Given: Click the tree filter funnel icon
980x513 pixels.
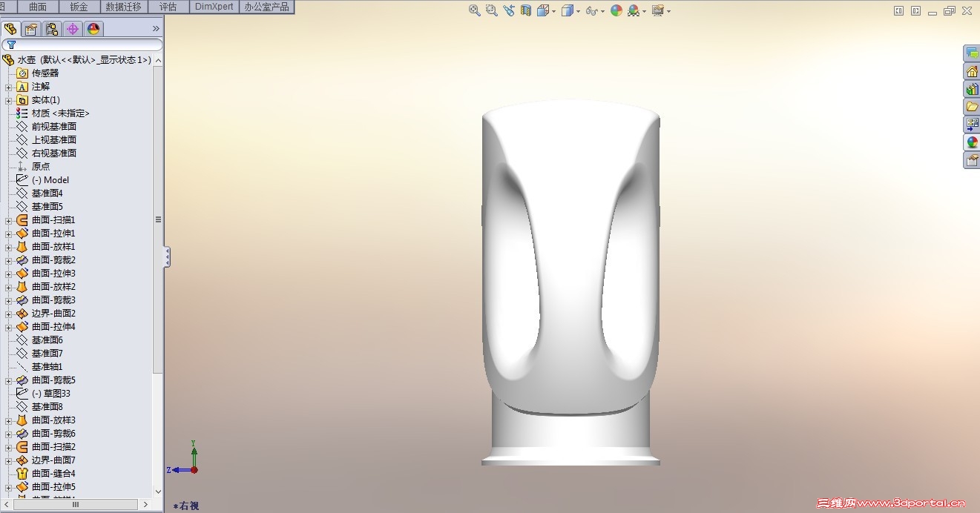Looking at the screenshot, I should [11, 45].
